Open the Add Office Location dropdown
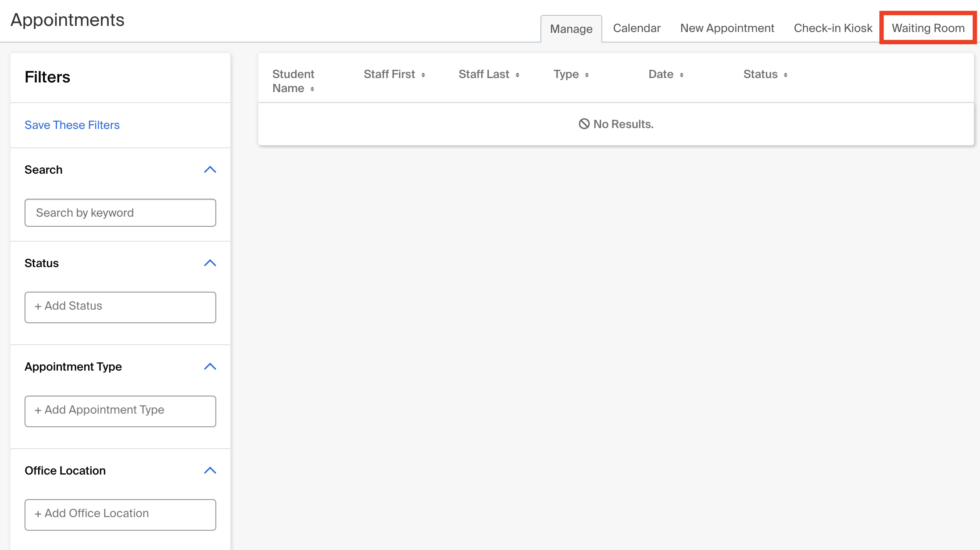The width and height of the screenshot is (980, 550). 120,515
